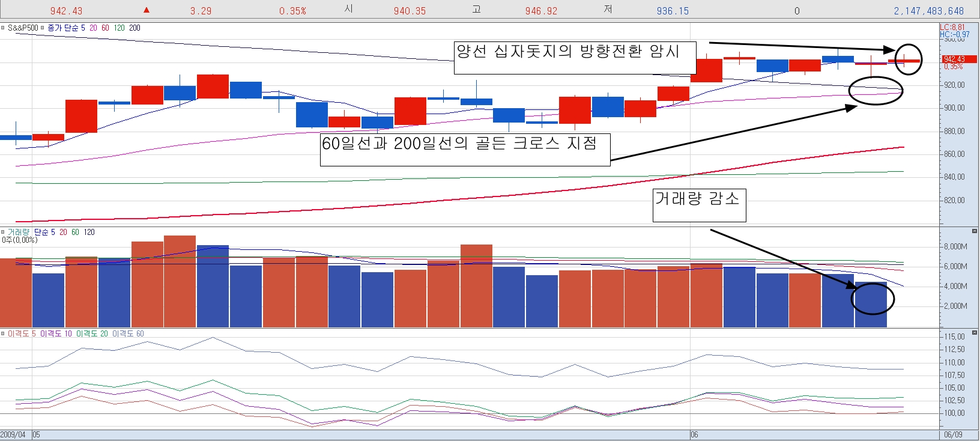Close the 이격도 panel with its X button
The image size is (980, 441).
click(974, 332)
